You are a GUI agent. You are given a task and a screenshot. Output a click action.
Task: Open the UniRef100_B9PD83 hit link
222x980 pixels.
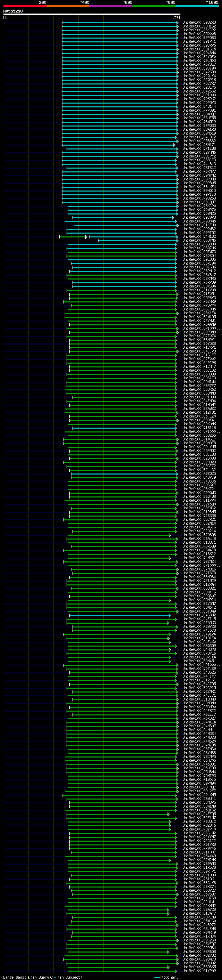tap(199, 38)
